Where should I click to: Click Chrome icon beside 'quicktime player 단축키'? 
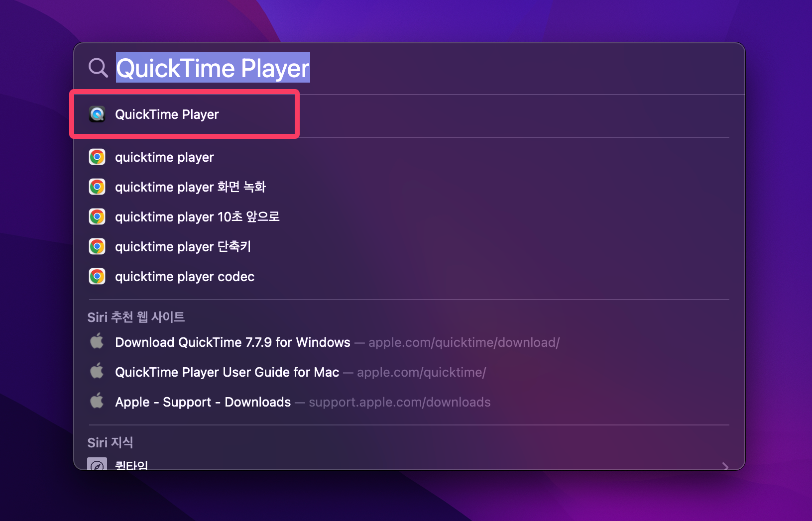pos(97,247)
